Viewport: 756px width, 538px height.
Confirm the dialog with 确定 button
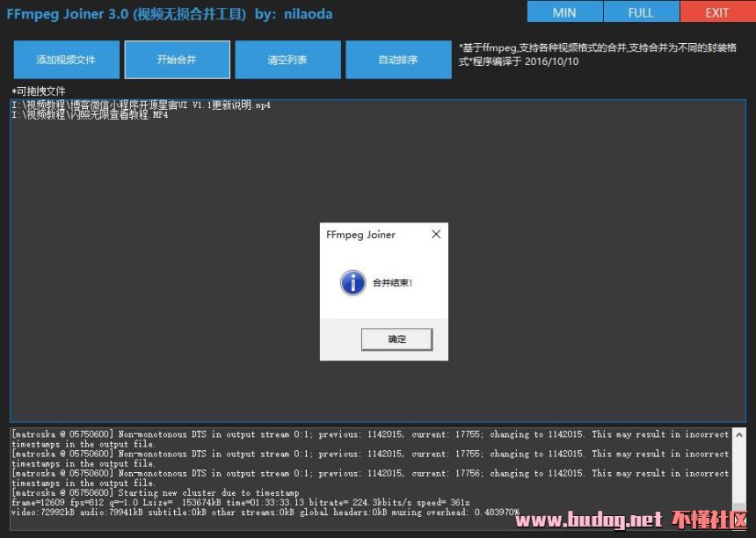pyautogui.click(x=396, y=339)
